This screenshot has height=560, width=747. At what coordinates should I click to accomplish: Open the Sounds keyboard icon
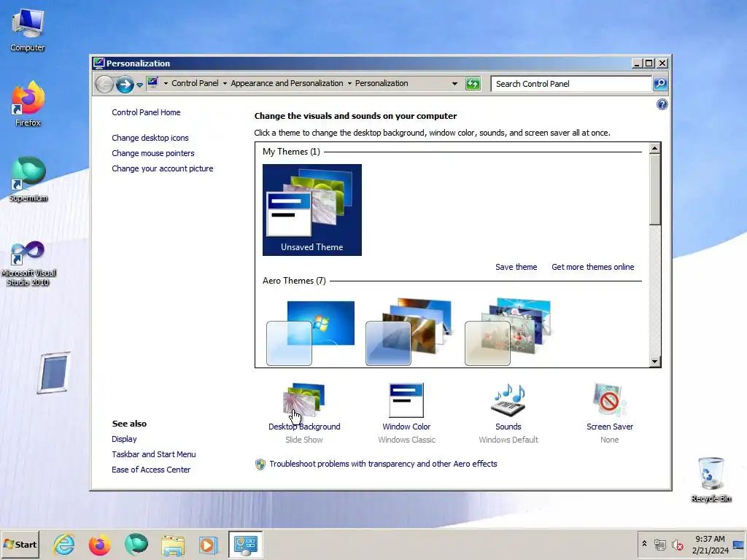(x=508, y=400)
